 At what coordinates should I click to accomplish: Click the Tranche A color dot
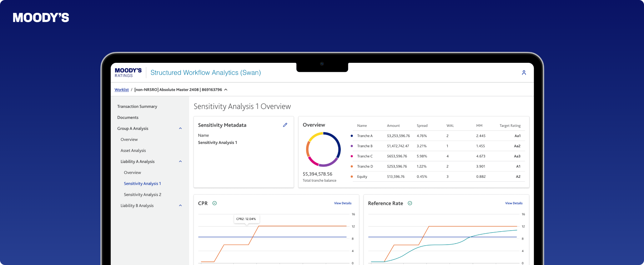point(352,136)
